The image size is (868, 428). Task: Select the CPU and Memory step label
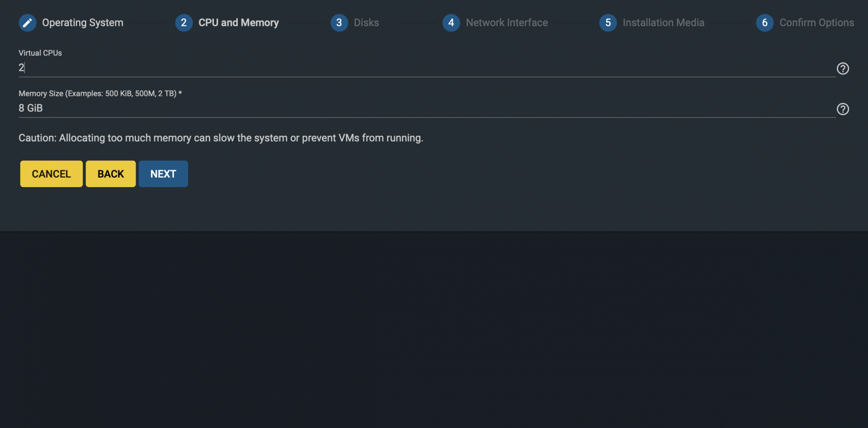(x=239, y=23)
